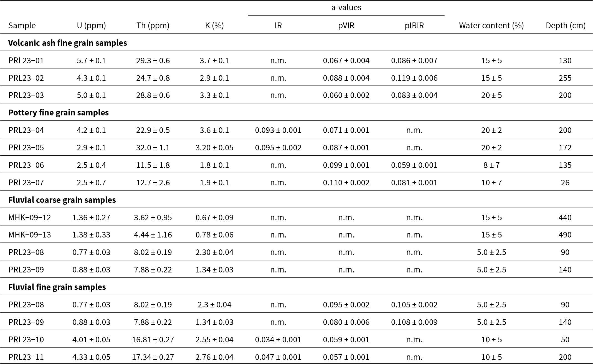Screen dimensions: 593x364
Task: Select the MHK−09−12 sample name cell
Action: click(30, 218)
